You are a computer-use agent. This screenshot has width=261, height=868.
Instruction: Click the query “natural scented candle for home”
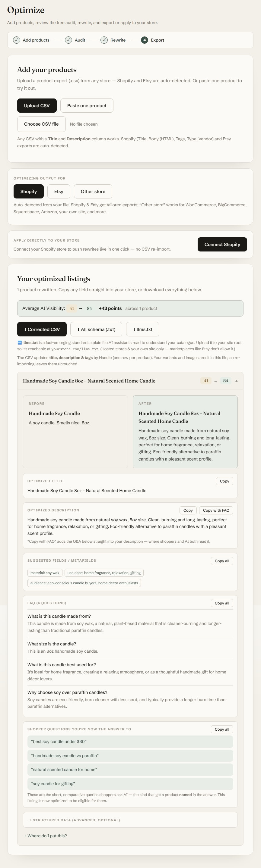(130, 769)
